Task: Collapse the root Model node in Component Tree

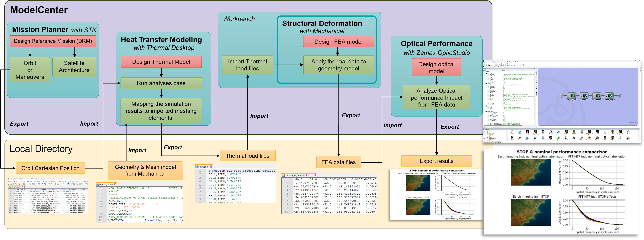Action: tap(484, 72)
